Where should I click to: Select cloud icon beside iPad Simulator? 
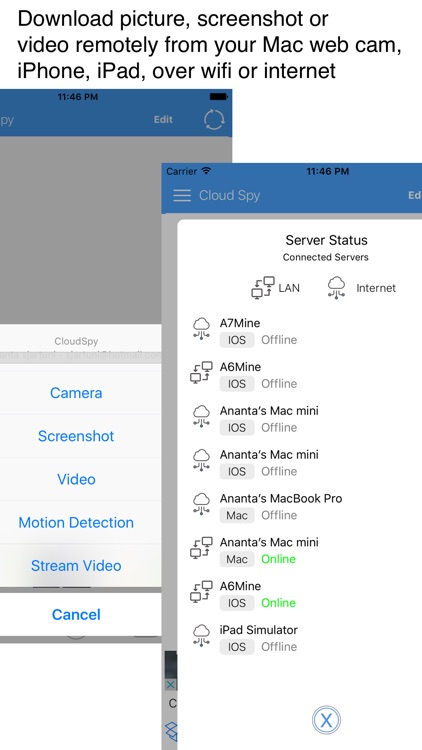click(x=201, y=636)
